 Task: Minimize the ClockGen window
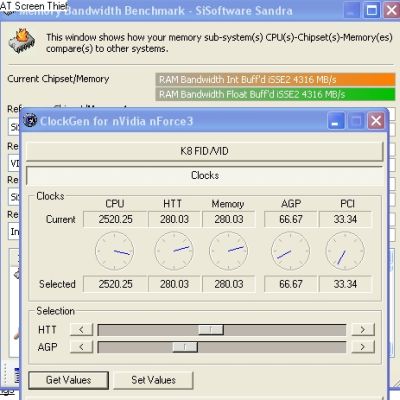[x=336, y=120]
